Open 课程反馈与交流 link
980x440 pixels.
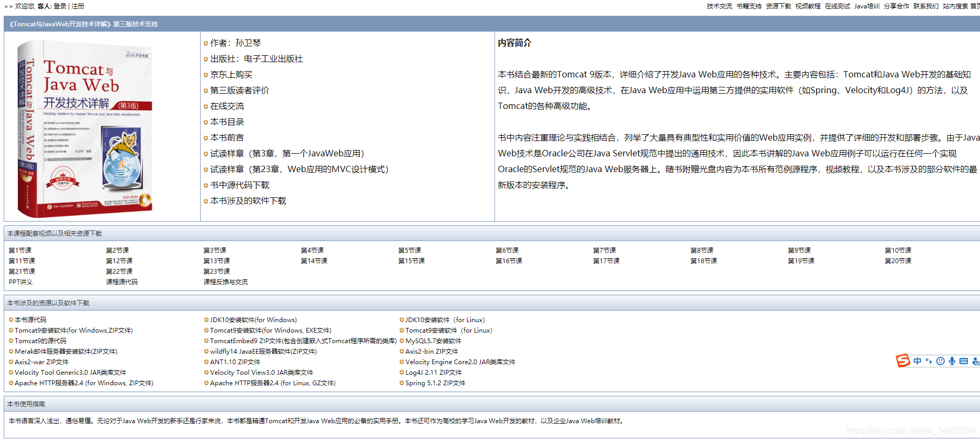tap(225, 282)
